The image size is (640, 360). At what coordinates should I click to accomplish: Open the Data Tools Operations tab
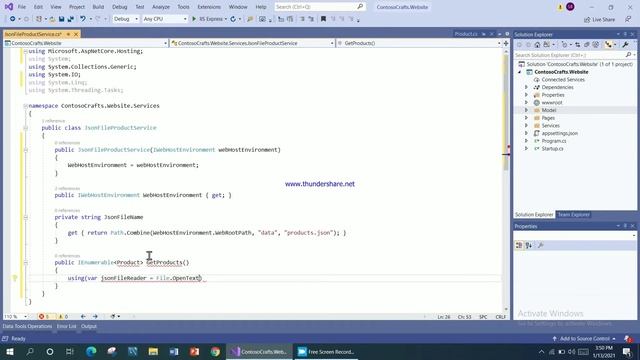[27, 326]
